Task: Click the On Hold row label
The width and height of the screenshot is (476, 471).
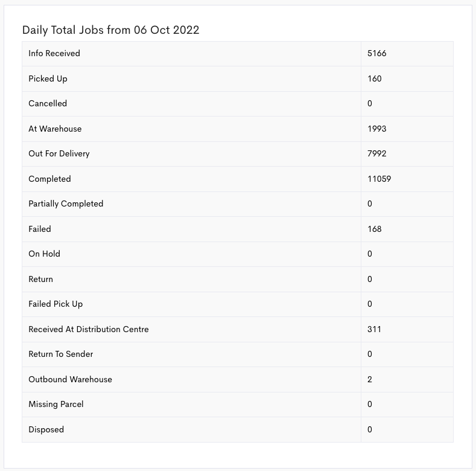Action: point(44,254)
